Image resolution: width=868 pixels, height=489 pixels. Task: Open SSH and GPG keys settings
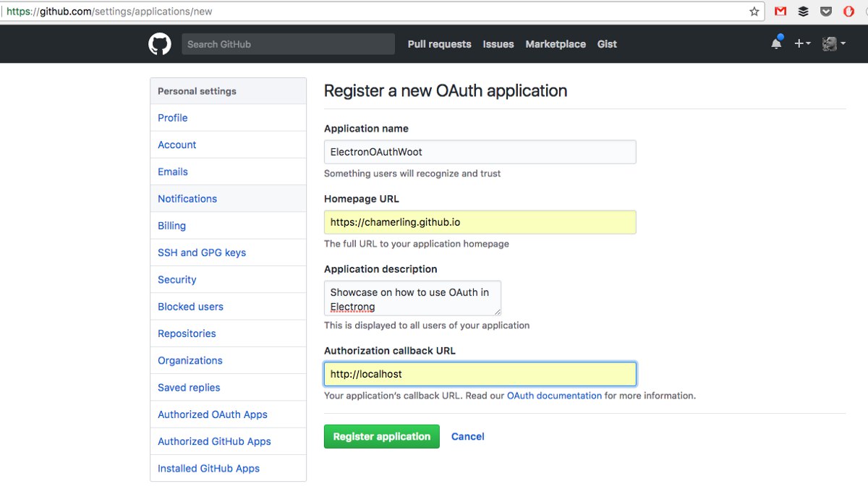click(x=228, y=252)
